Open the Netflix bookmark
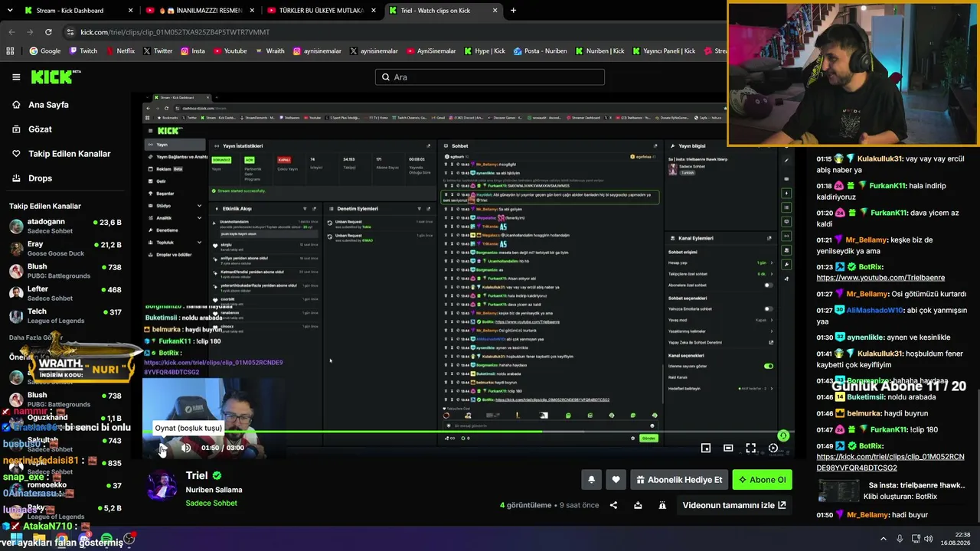The width and height of the screenshot is (980, 551). pyautogui.click(x=119, y=51)
